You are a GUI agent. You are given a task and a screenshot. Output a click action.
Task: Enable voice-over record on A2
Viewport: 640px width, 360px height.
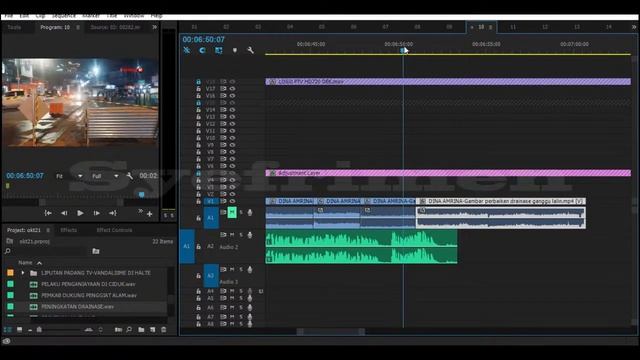pyautogui.click(x=250, y=235)
